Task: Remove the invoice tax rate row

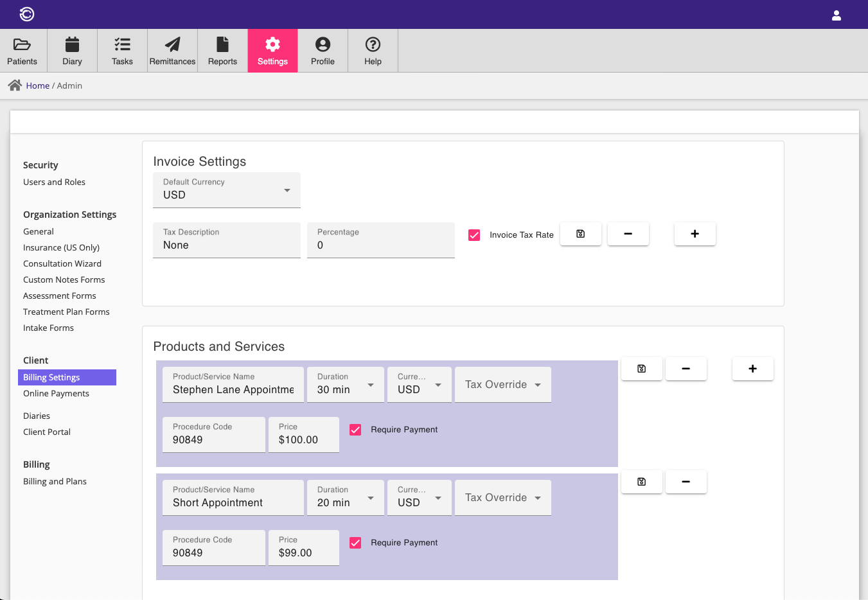Action: pos(628,234)
